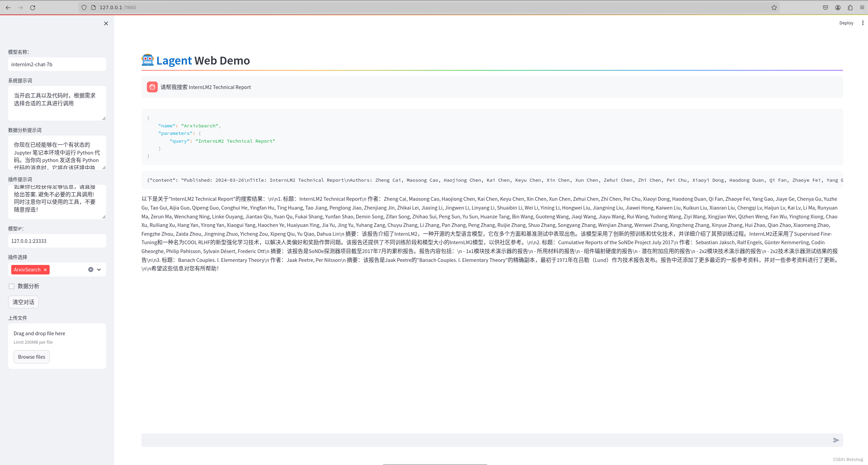The height and width of the screenshot is (465, 868).
Task: Click the 模型IP input field
Action: 57,241
